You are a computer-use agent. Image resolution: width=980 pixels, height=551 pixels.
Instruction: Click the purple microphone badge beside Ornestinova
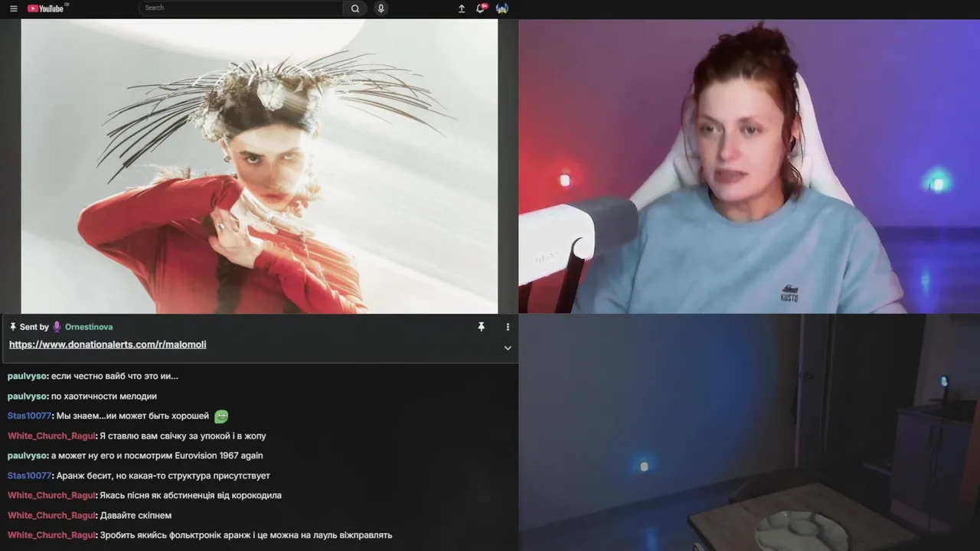coord(57,327)
